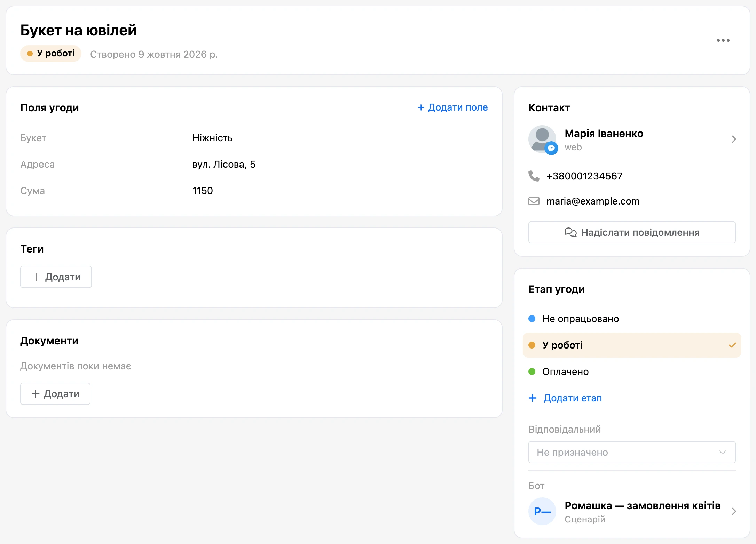Open the Відповідальний dropdown
756x544 pixels.
click(632, 452)
